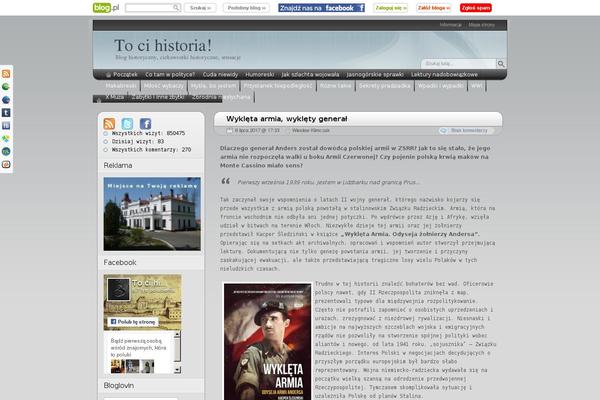
Task: Open Twitter icon in sidebar widget
Action: (127, 124)
